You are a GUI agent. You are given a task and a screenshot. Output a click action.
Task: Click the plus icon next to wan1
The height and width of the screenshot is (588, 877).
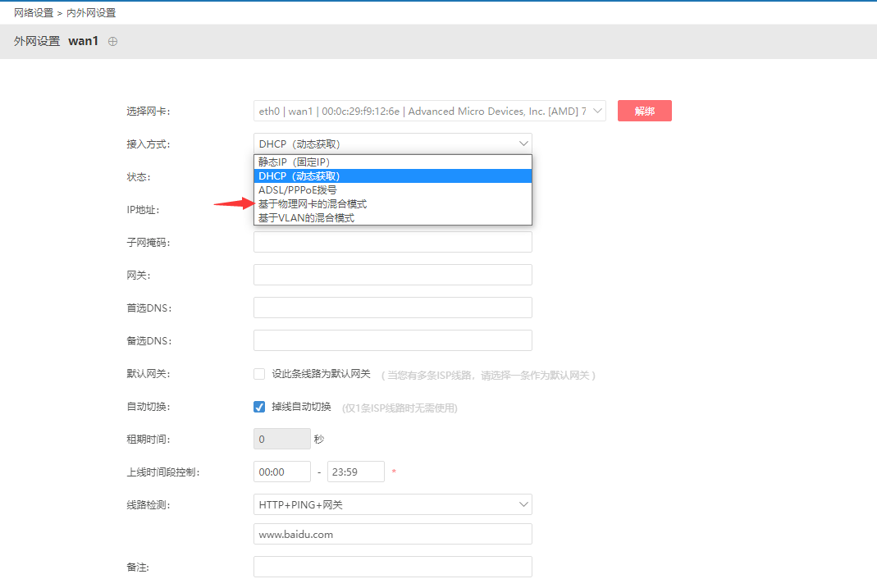click(x=113, y=41)
